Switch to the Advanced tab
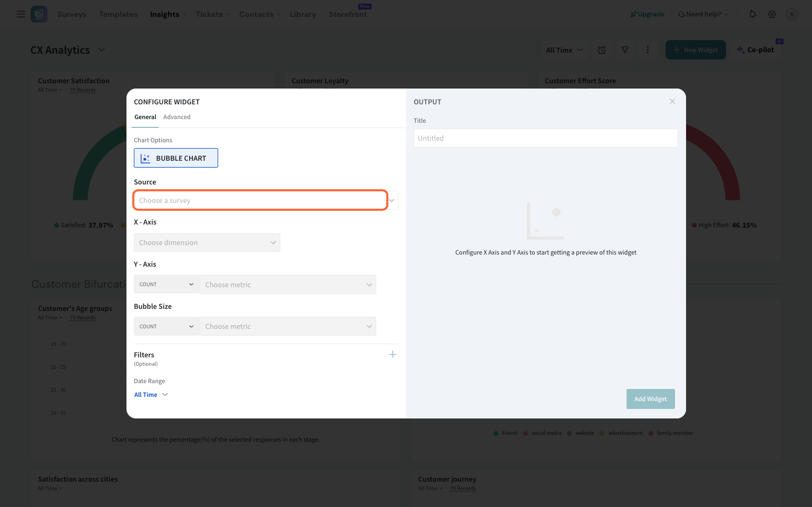Viewport: 812px width, 507px height. 177,117
